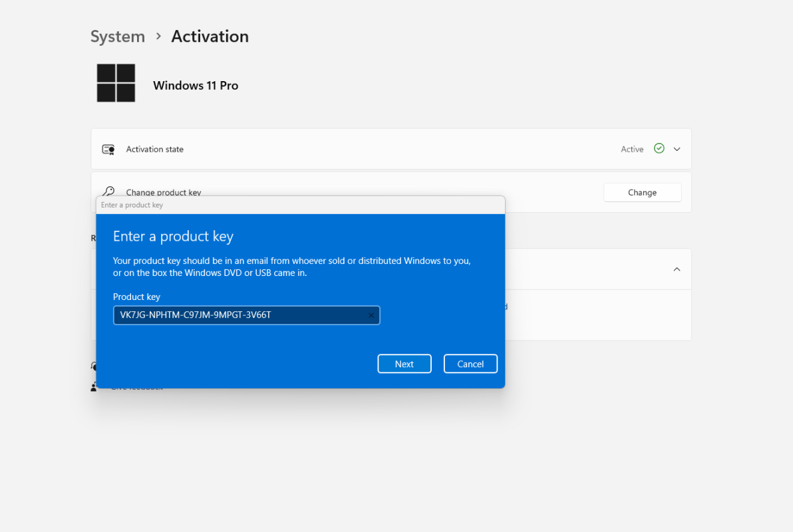
Task: Click the Activation state label
Action: 155,149
